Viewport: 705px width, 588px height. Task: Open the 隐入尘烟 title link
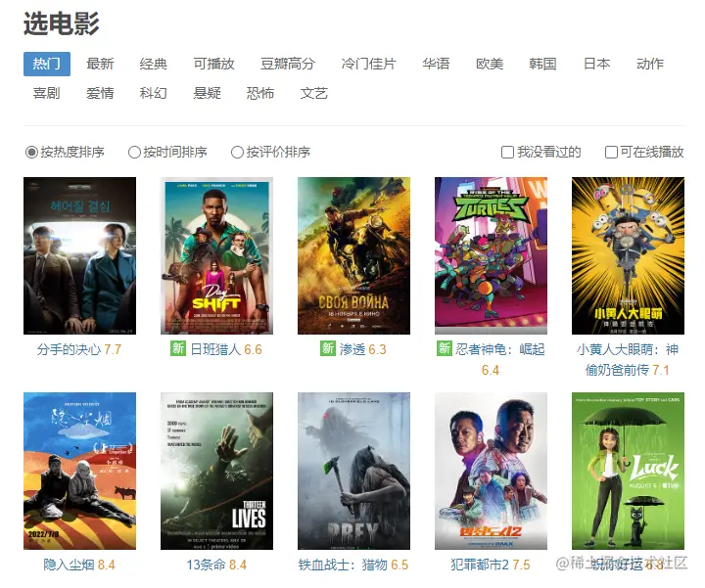click(69, 565)
